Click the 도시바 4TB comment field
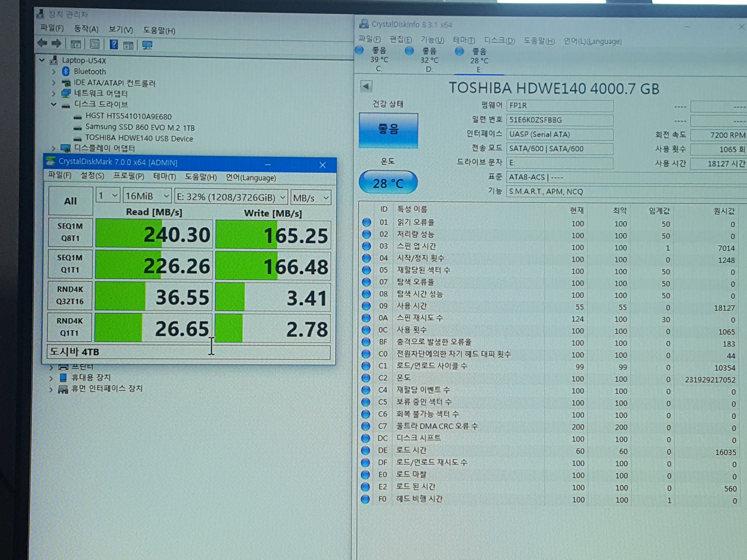Viewport: 747px width, 560px height. tap(188, 352)
